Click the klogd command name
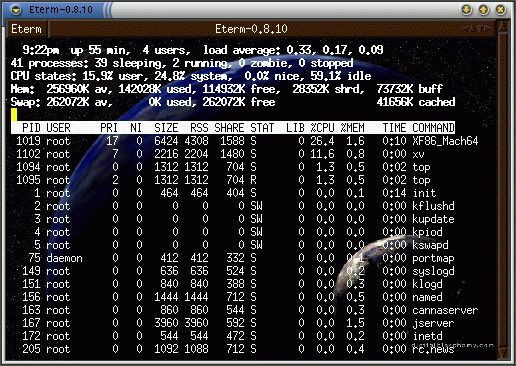516x366 pixels. coord(427,284)
